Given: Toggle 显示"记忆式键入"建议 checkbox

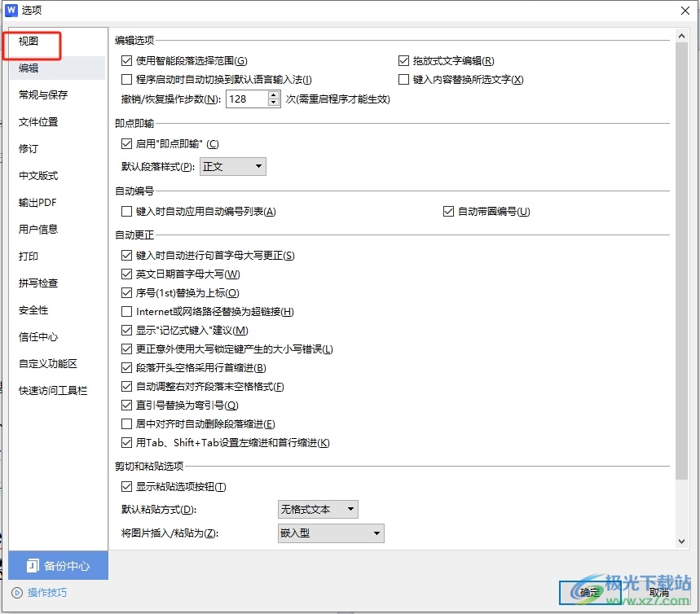Looking at the screenshot, I should [127, 330].
